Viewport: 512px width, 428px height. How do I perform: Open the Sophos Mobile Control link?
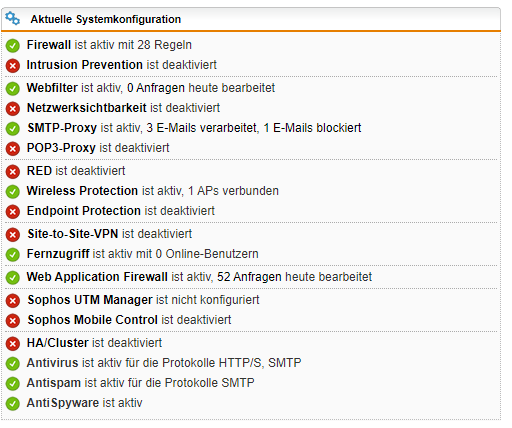click(93, 320)
